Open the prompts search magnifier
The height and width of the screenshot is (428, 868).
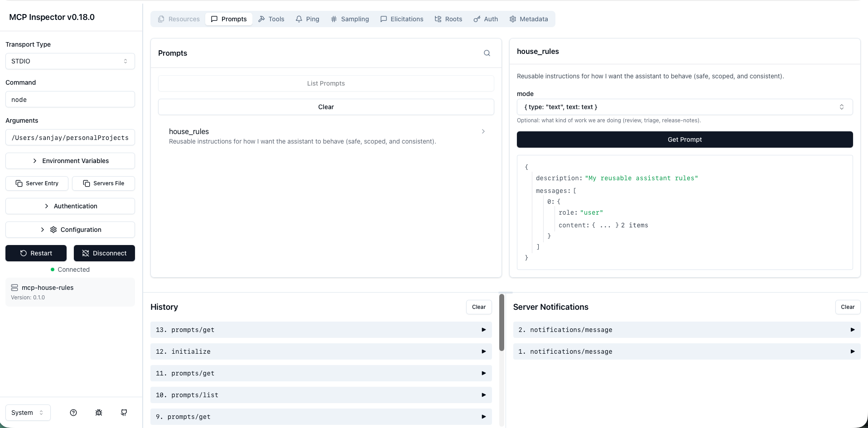[487, 53]
